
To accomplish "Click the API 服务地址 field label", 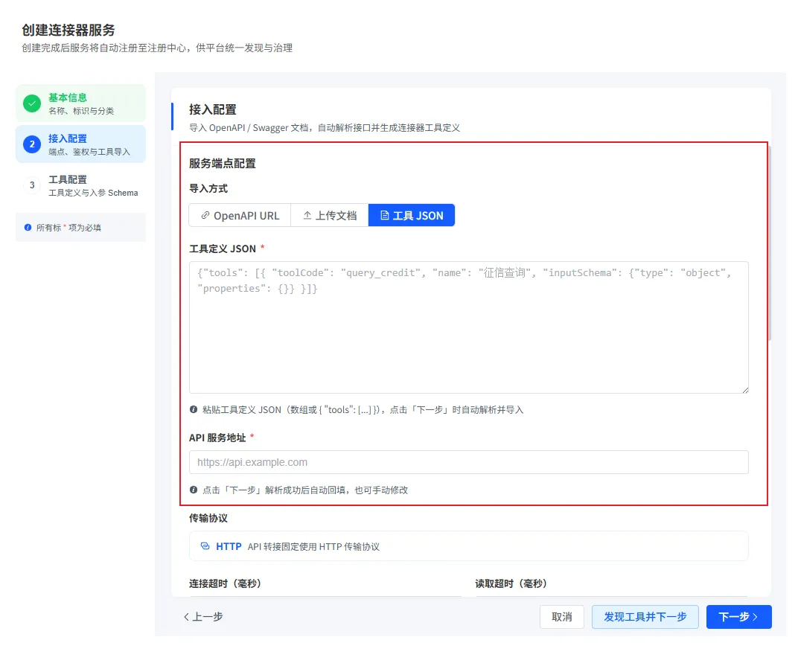I will tap(217, 438).
